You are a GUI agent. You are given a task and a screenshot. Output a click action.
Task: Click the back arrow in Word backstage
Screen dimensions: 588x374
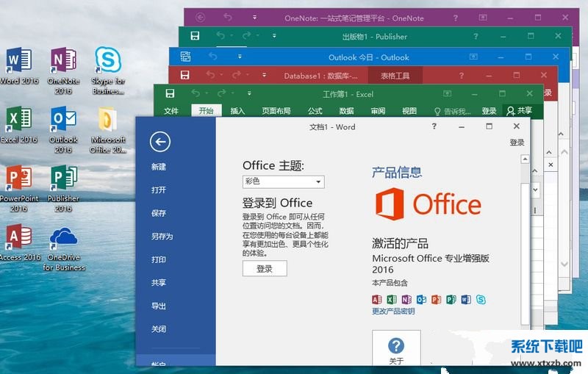point(159,142)
